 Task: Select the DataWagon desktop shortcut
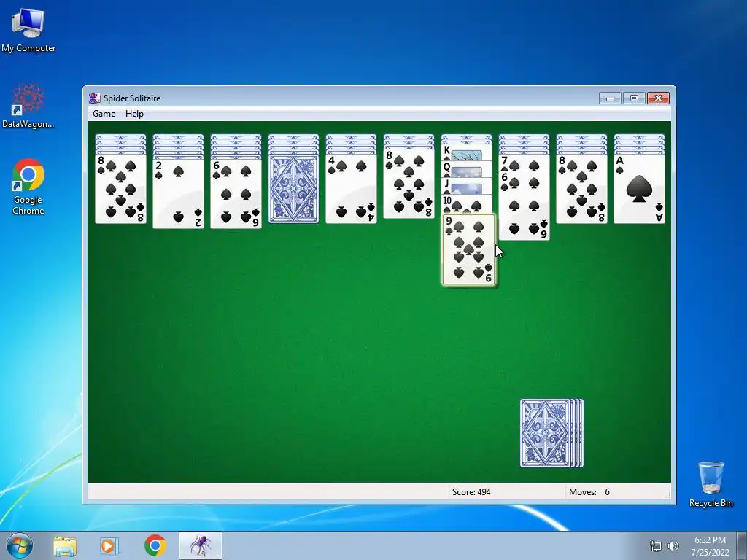(x=28, y=106)
